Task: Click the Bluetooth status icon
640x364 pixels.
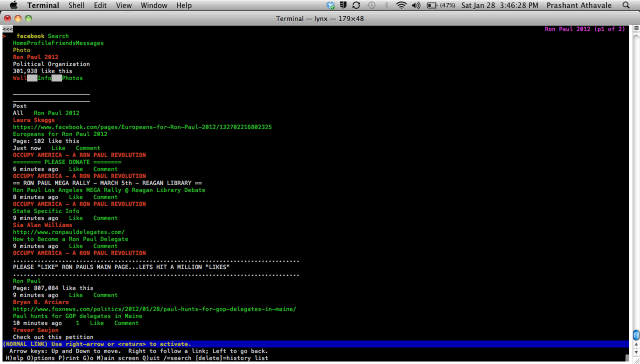Action: (386, 5)
